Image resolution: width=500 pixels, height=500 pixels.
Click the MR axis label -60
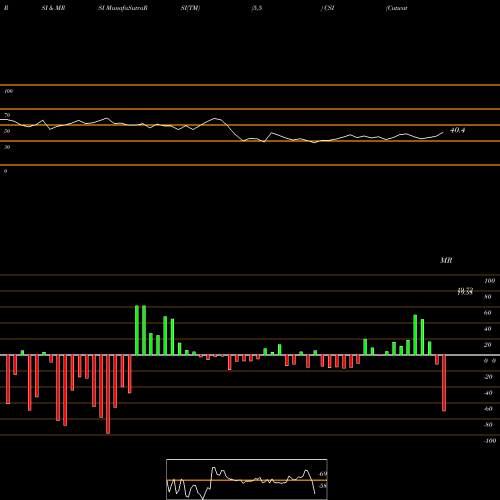pyautogui.click(x=488, y=409)
